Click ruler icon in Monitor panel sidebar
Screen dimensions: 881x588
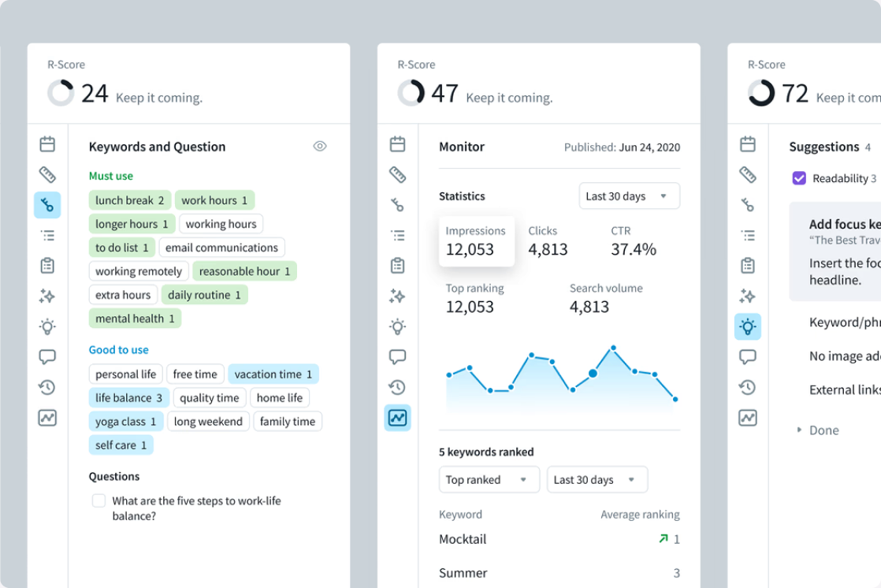(397, 175)
